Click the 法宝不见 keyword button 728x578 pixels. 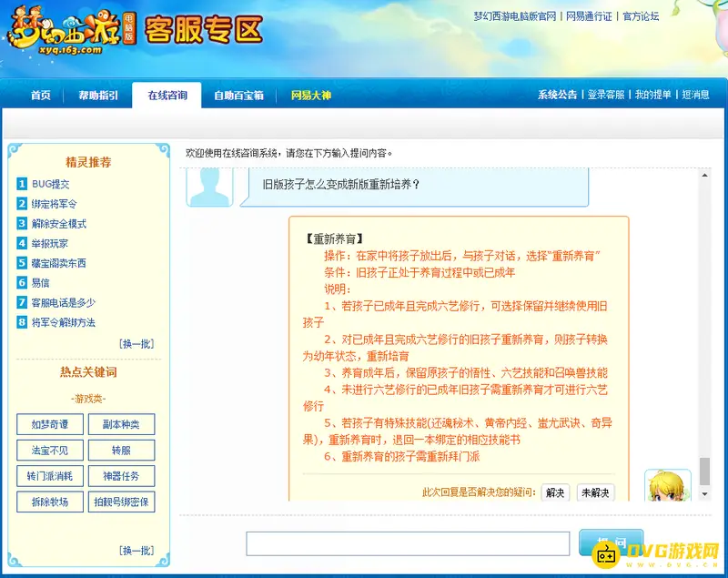[x=50, y=450]
